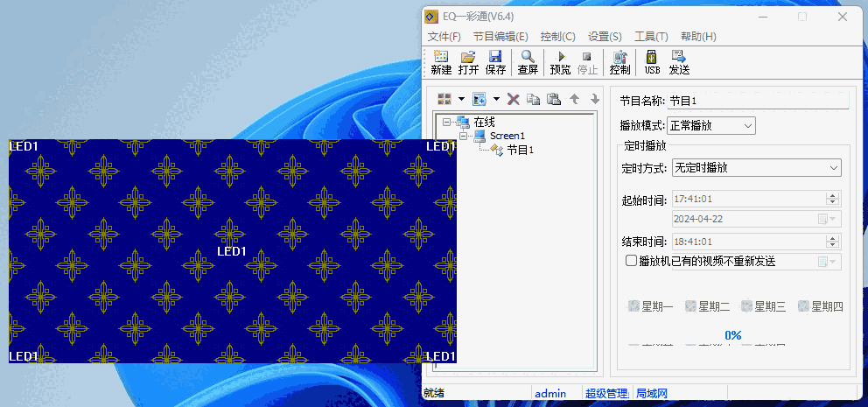Image resolution: width=868 pixels, height=407 pixels.
Task: Click the 就绪 status bar text
Action: (434, 394)
